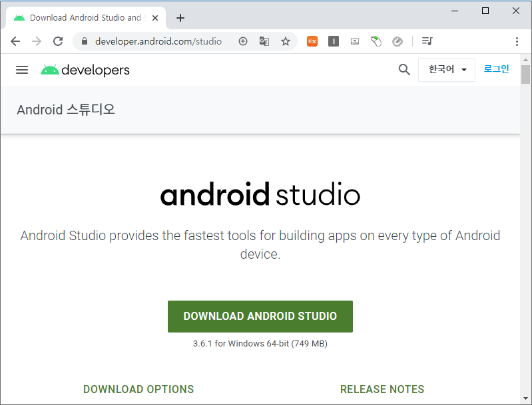Open the Download Options link

pyautogui.click(x=138, y=389)
